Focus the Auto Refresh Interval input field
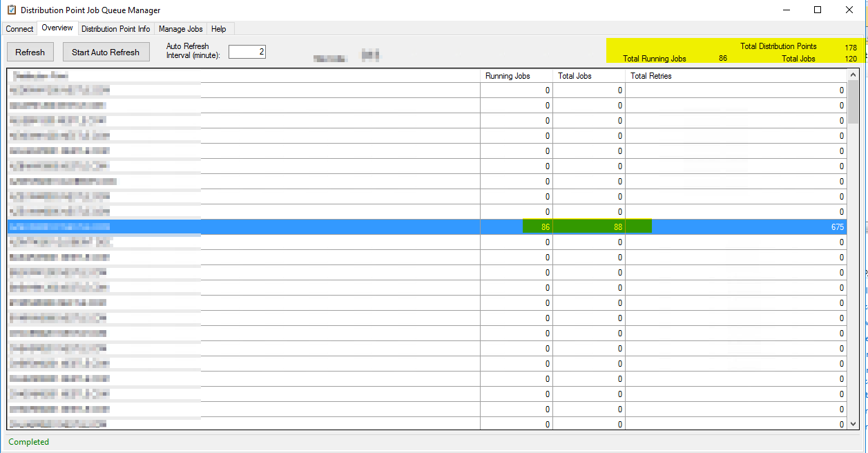868x453 pixels. [247, 52]
